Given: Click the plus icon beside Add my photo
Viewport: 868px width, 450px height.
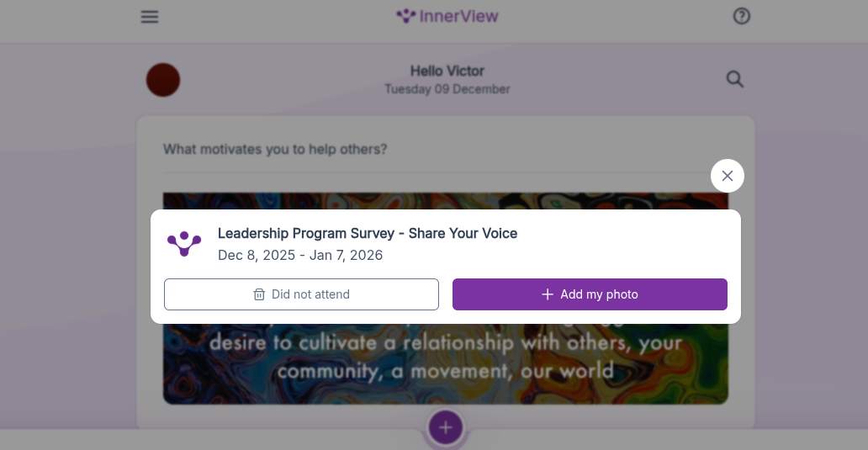Looking at the screenshot, I should pos(548,294).
